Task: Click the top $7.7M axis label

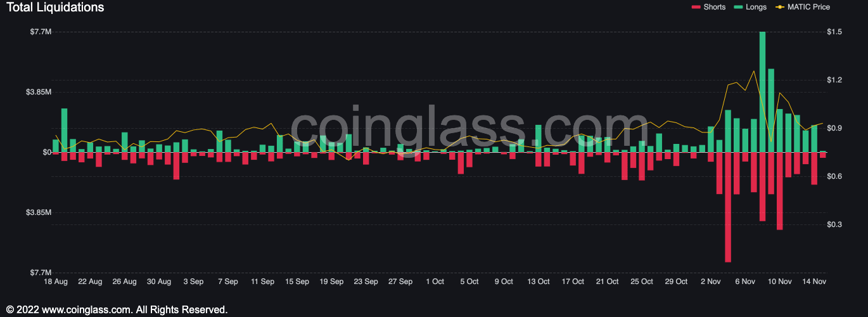Action: pos(41,32)
